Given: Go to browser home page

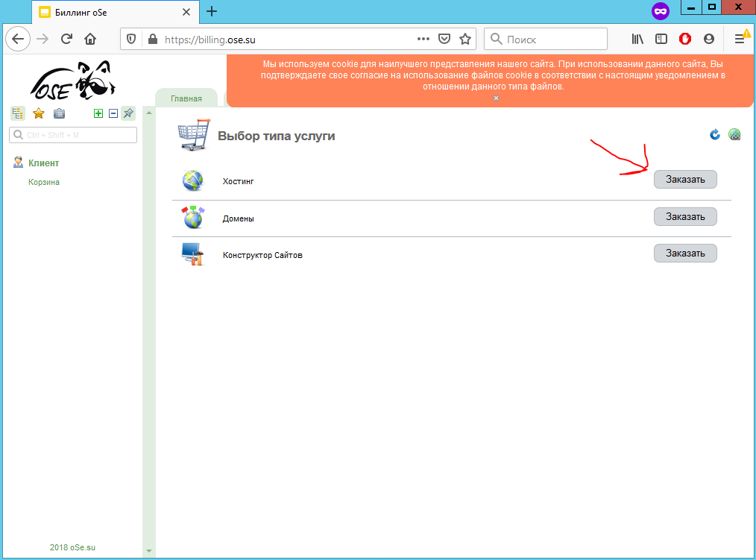Looking at the screenshot, I should pos(90,39).
